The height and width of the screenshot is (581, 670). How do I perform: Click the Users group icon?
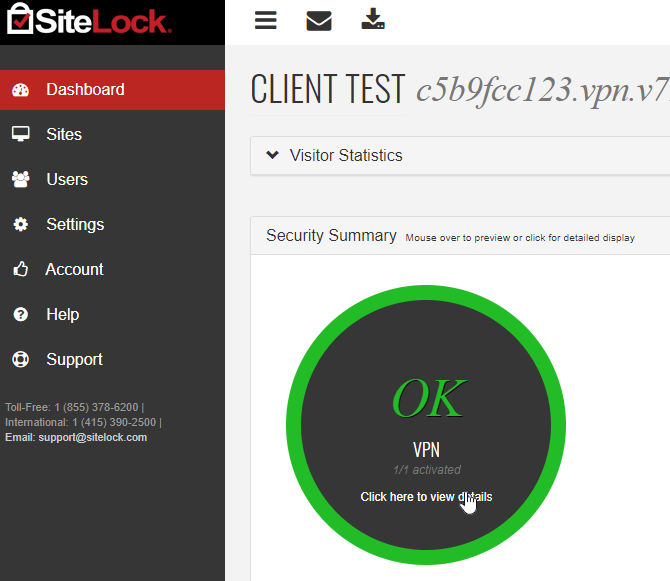[20, 179]
